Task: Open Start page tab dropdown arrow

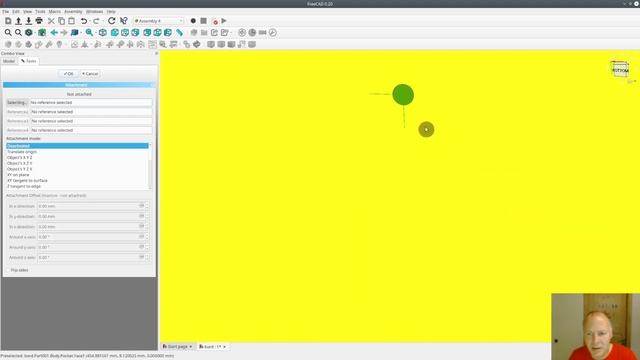Action: click(191, 347)
